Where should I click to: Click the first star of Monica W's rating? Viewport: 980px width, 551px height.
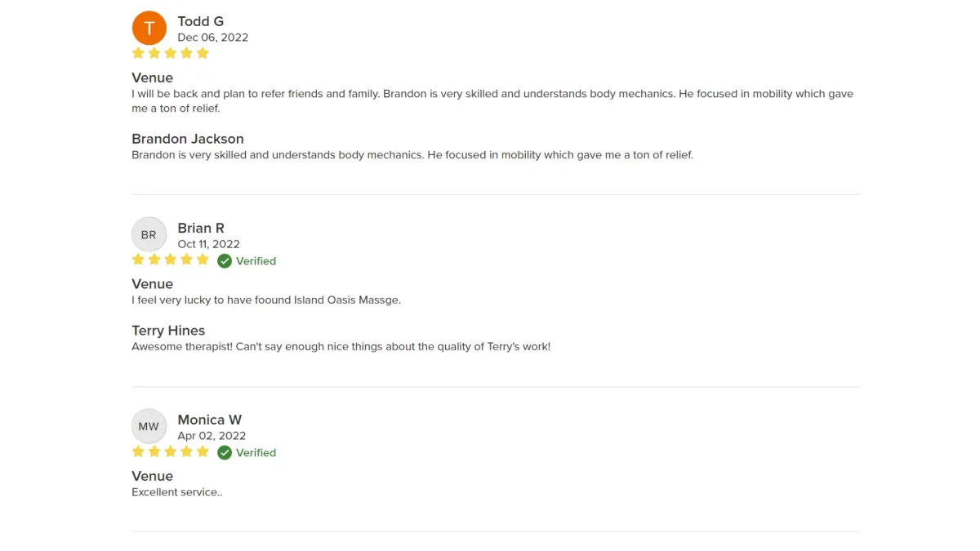[x=138, y=451]
